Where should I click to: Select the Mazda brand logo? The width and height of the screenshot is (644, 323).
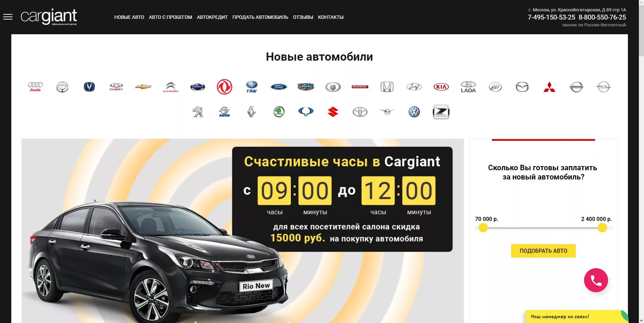click(522, 87)
